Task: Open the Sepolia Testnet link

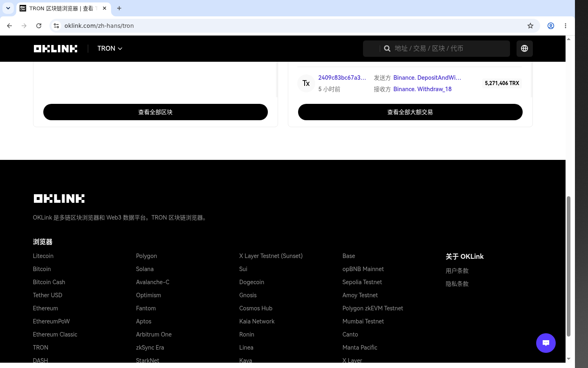Action: click(362, 282)
